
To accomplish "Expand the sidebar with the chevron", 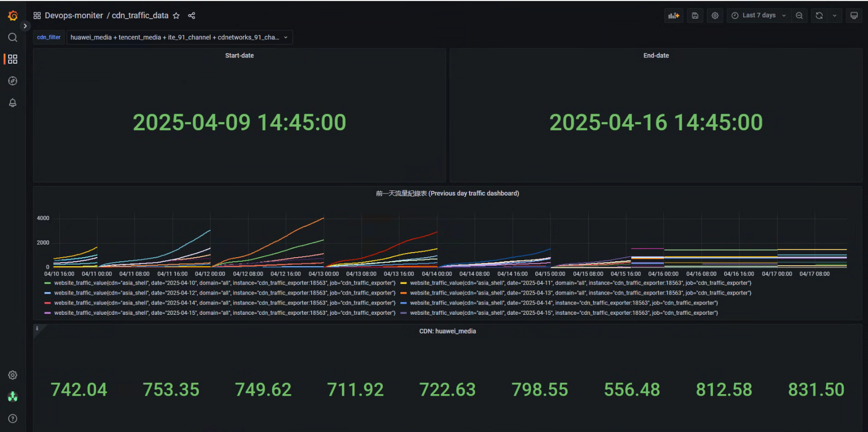I will [x=25, y=26].
